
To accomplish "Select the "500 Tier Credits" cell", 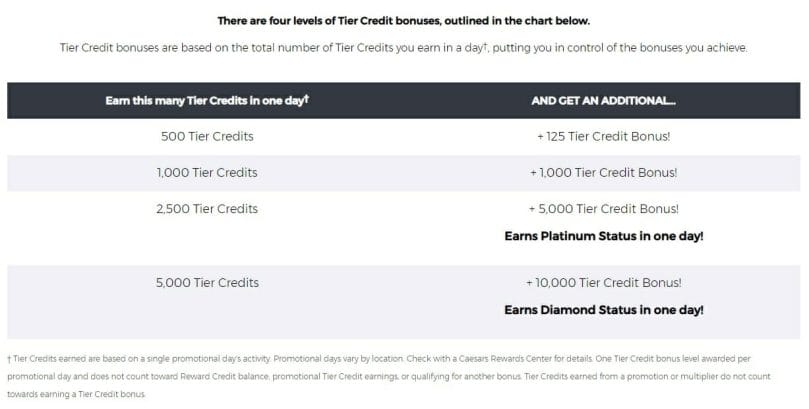I will pyautogui.click(x=207, y=136).
